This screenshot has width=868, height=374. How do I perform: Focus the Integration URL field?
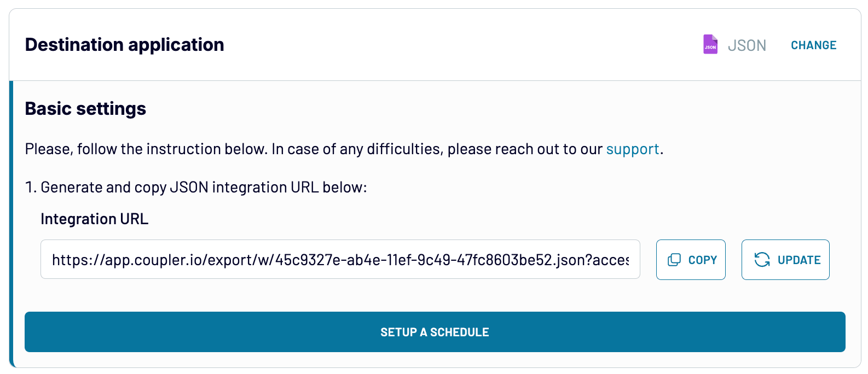point(340,260)
